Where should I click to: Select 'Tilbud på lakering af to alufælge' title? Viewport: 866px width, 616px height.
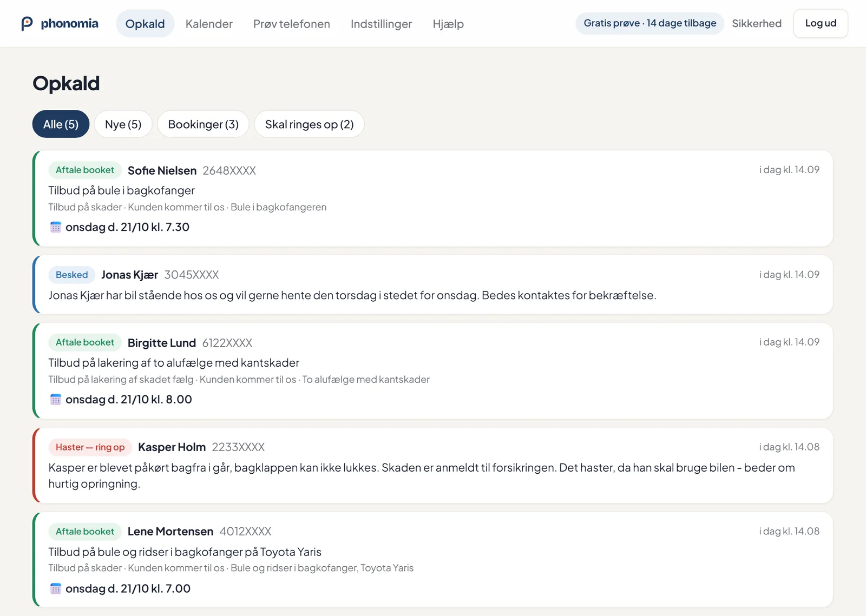click(x=174, y=363)
